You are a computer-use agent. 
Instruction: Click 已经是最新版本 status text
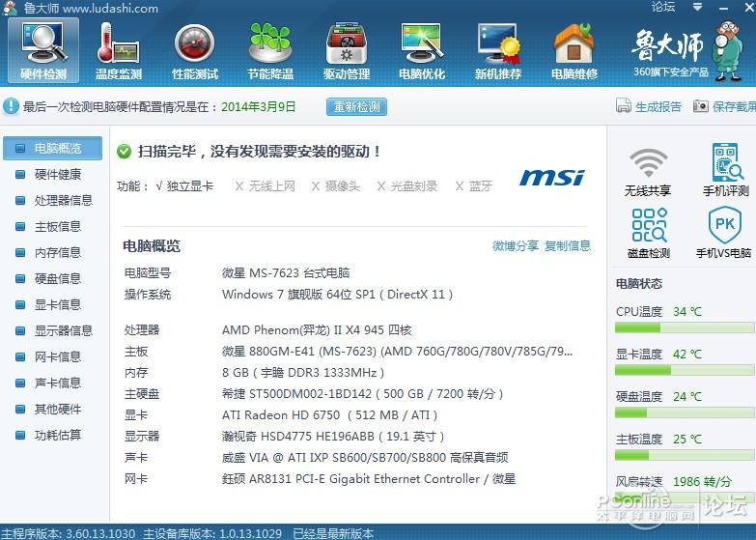pos(333,533)
